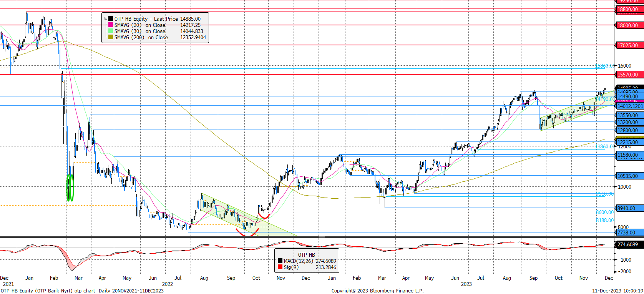Select 'OTP HB Equity - Last Price' legend entry
This screenshot has height=294, width=644.
tap(146, 19)
